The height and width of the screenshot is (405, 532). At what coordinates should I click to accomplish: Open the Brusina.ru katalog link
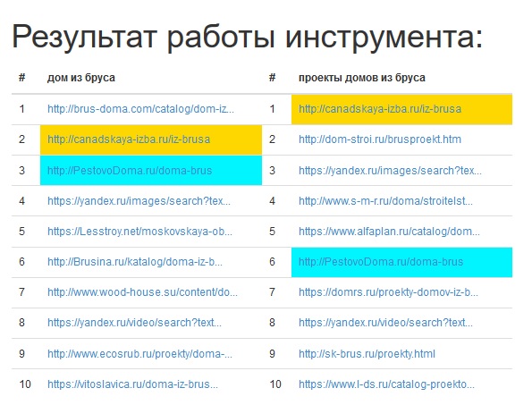tap(135, 262)
